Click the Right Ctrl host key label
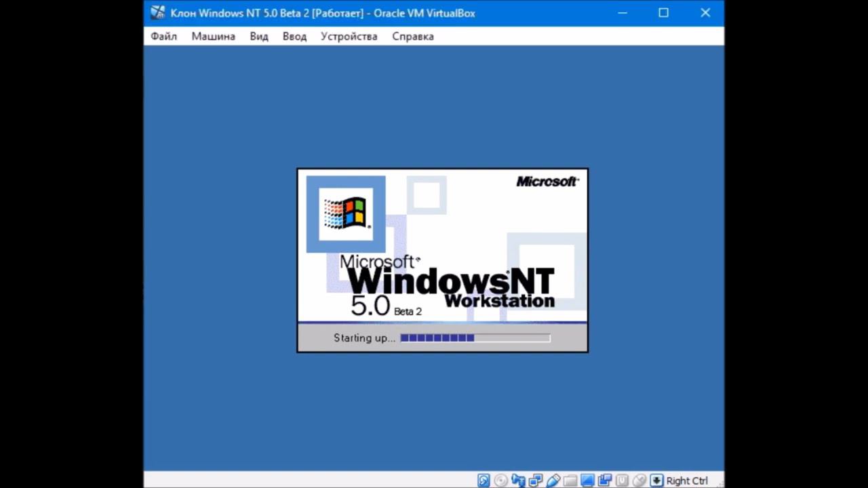This screenshot has width=868, height=488. (x=687, y=481)
